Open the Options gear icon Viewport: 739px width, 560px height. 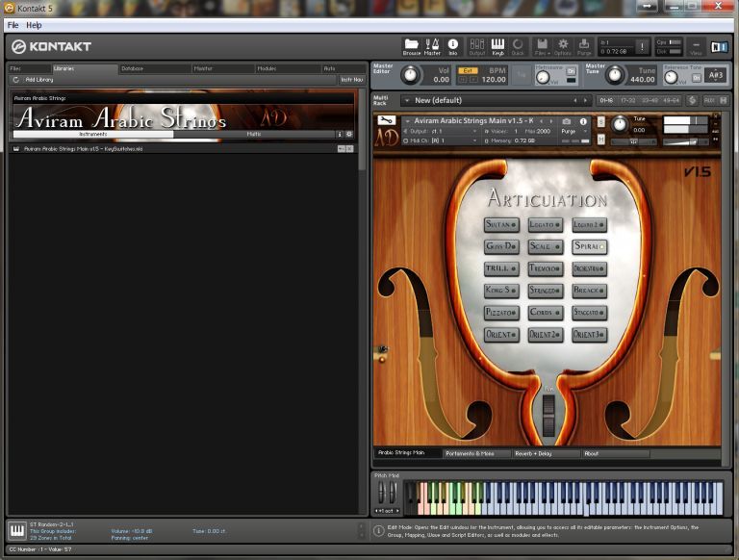pos(563,45)
